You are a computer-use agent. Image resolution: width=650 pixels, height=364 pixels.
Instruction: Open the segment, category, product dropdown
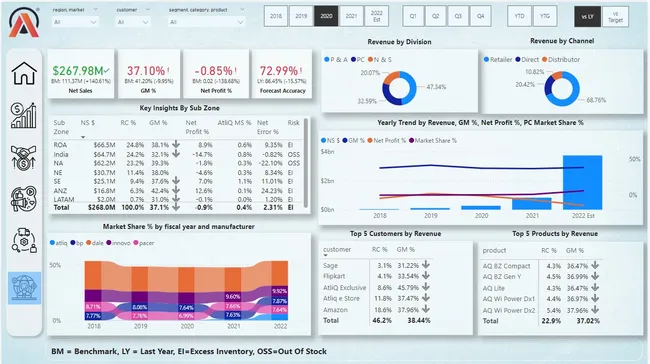point(206,22)
